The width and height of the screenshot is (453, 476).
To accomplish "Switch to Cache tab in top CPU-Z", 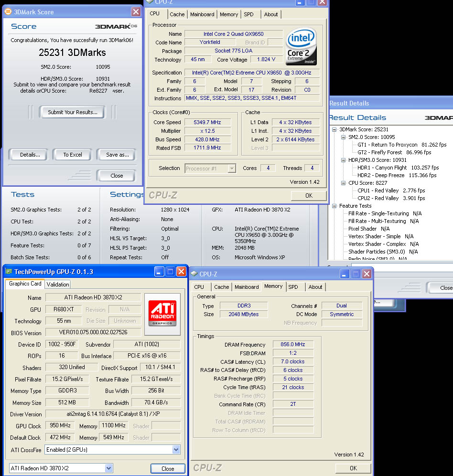I will [177, 14].
